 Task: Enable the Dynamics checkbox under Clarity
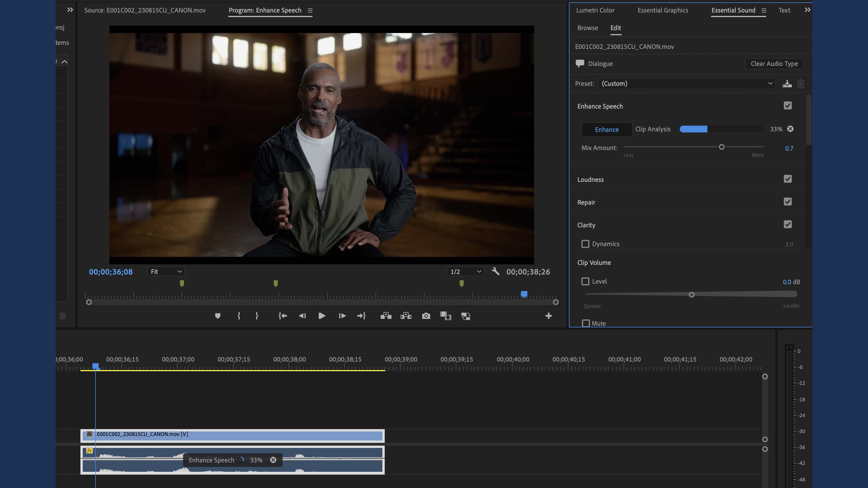click(x=585, y=244)
